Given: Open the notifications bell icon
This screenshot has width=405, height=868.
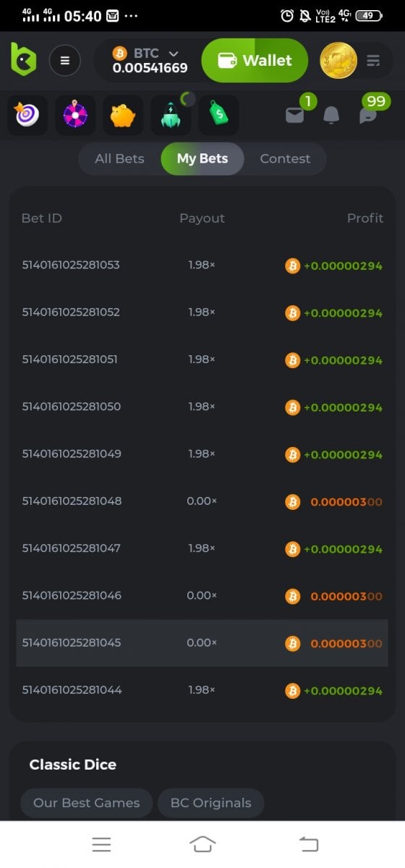Looking at the screenshot, I should click(331, 115).
